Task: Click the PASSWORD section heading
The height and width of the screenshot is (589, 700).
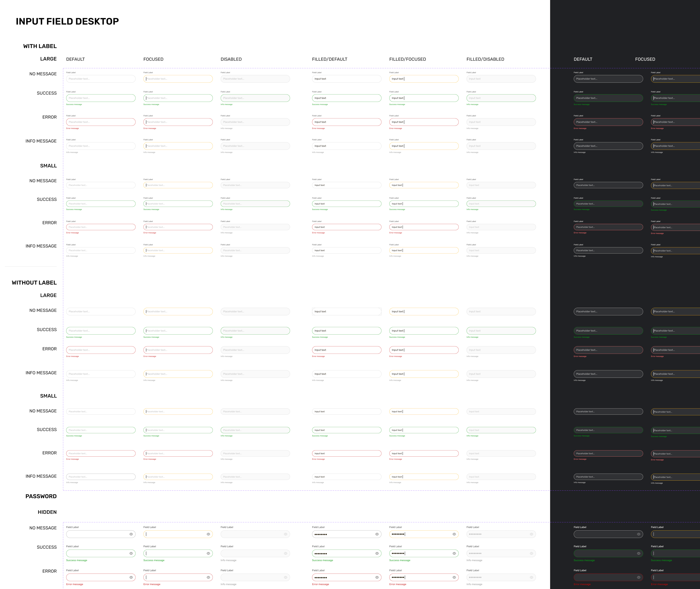Action: [41, 496]
